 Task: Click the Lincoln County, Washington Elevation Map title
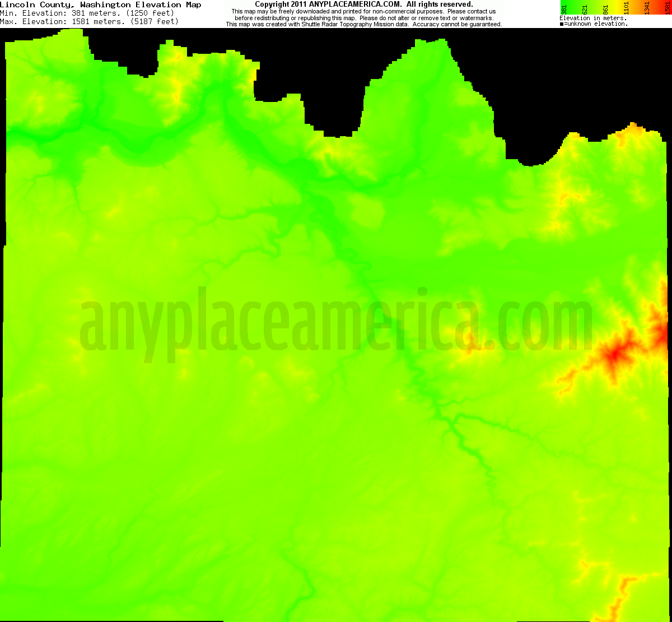point(104,4)
